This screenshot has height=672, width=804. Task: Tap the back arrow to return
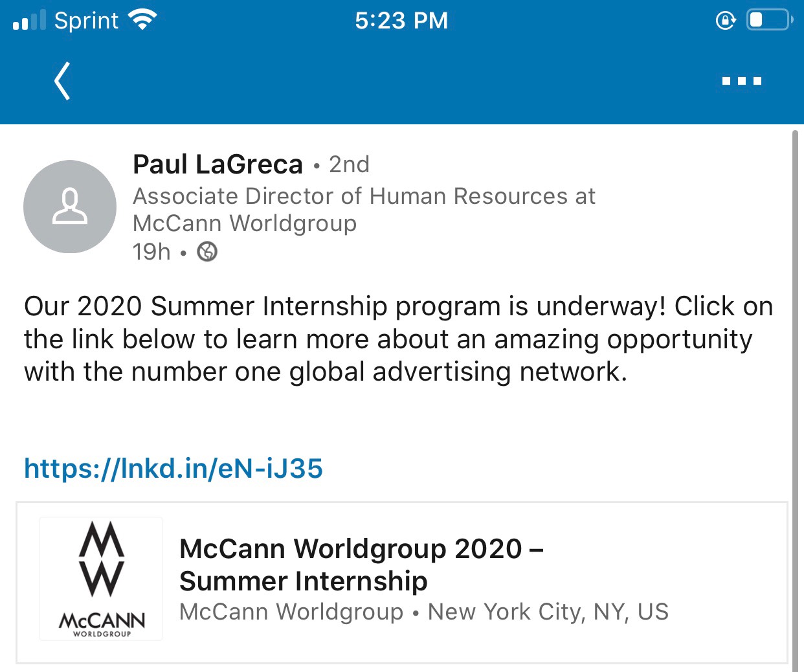(61, 80)
